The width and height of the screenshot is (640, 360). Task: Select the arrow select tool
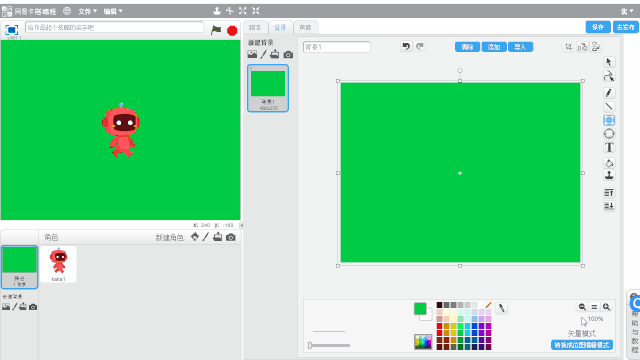tap(609, 62)
